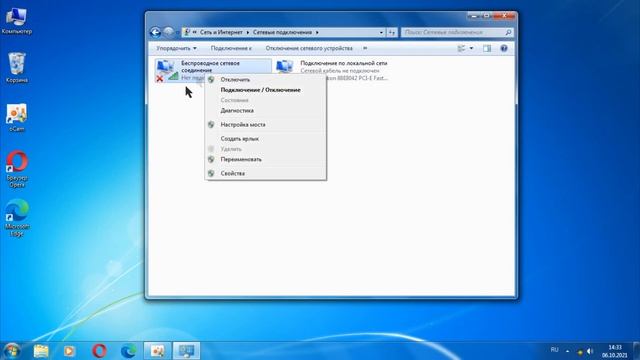Open address bar history dropdown
640x360 pixels.
(381, 32)
